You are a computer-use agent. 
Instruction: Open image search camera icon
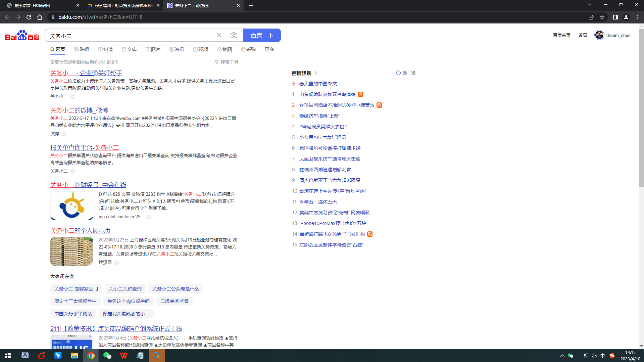(234, 35)
